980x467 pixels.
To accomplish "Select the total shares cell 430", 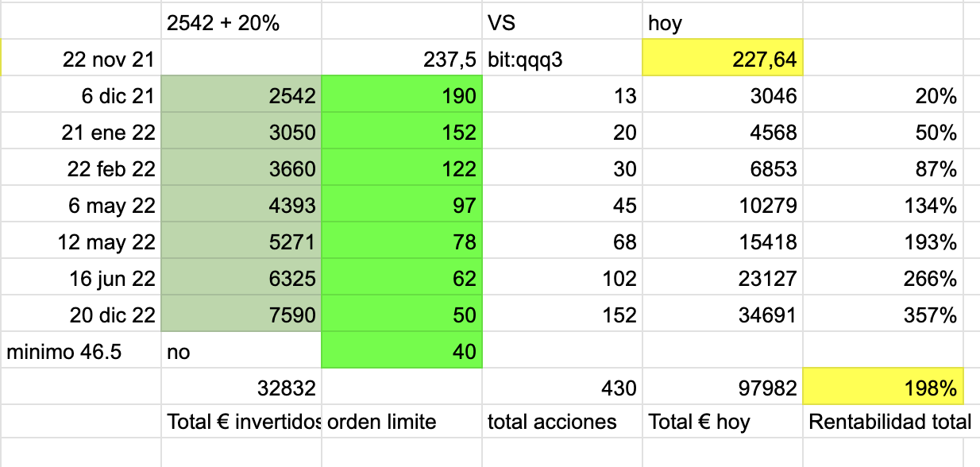I will [x=562, y=387].
